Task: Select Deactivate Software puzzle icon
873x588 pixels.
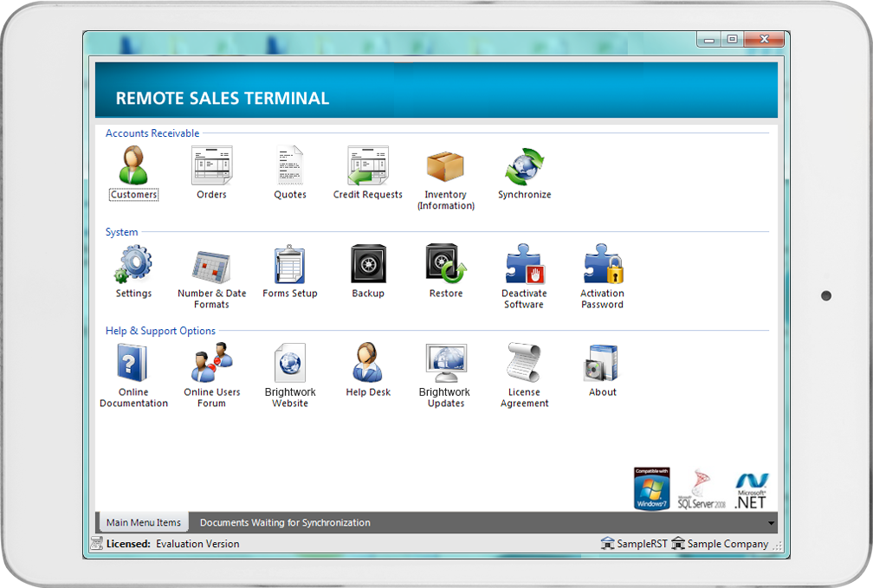Action: [524, 265]
